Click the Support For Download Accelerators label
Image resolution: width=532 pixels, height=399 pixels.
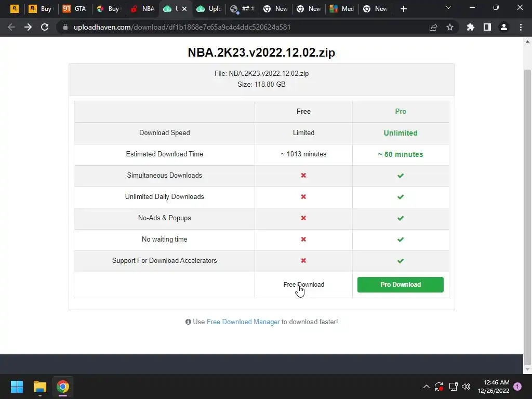165,261
